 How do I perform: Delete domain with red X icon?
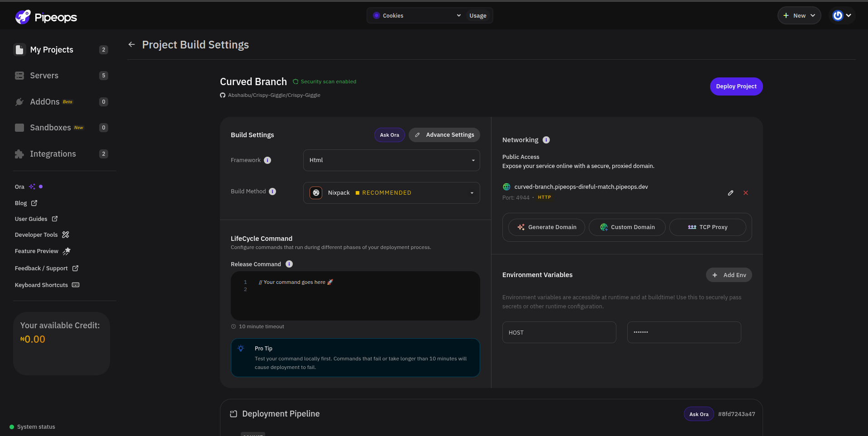point(746,193)
